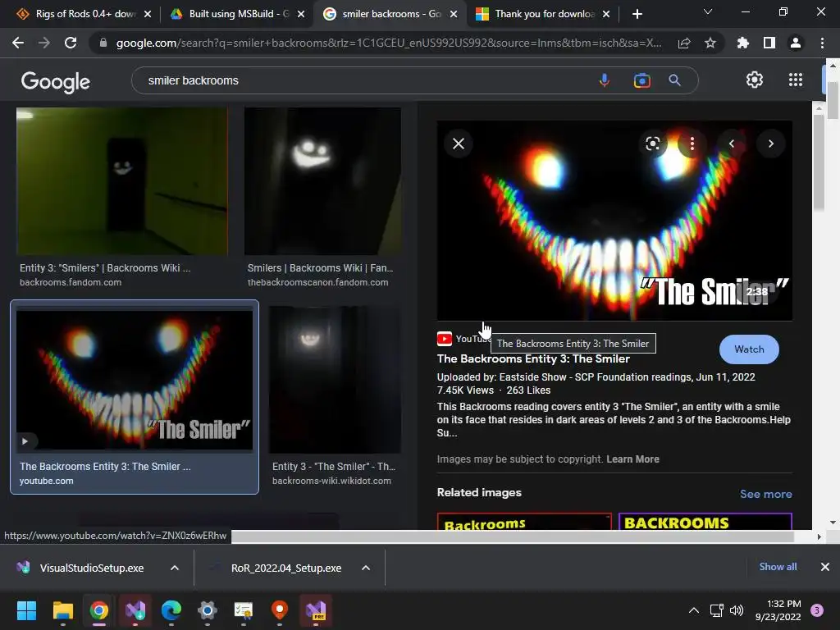Open Visual Studio from taskbar
This screenshot has width=840, height=630.
135,610
